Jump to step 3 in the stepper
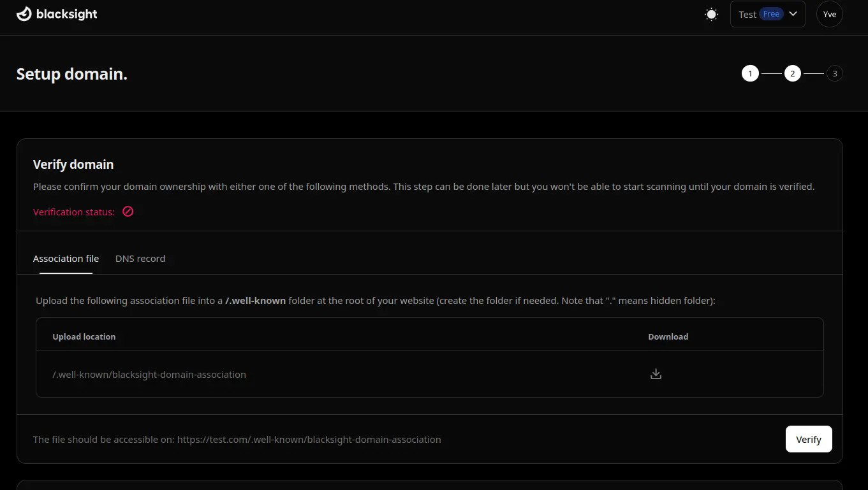868x490 pixels. (x=834, y=74)
